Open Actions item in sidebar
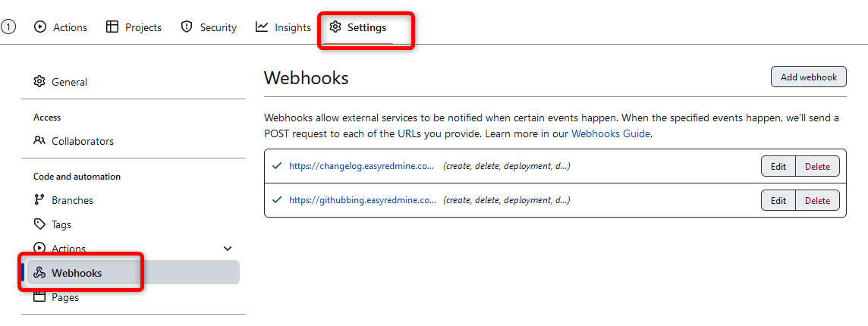The image size is (868, 326). 134,249
